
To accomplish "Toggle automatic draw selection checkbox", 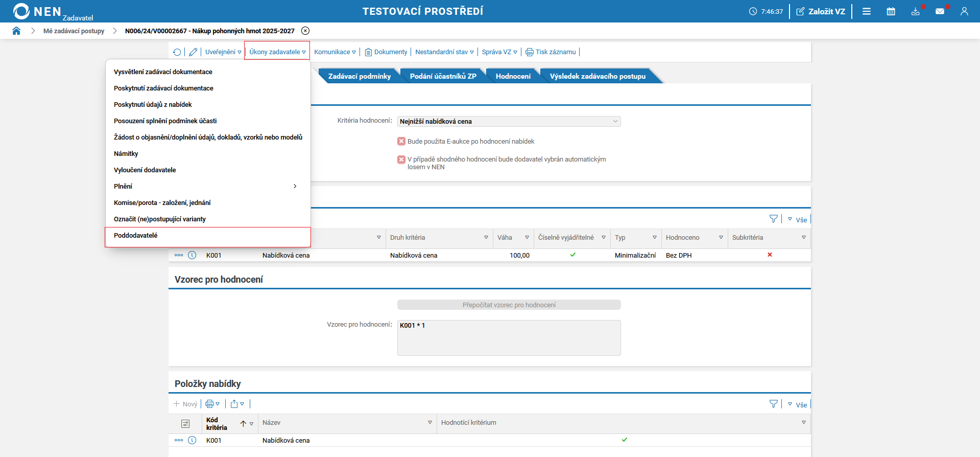I will tap(401, 159).
